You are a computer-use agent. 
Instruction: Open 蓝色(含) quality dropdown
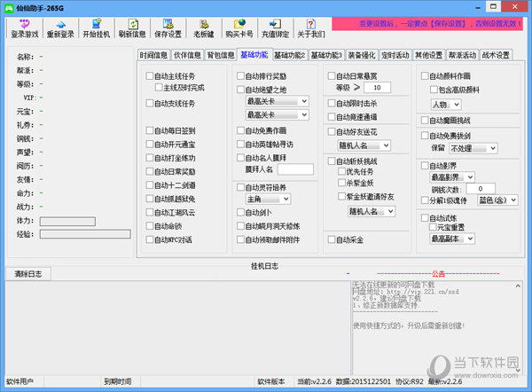click(497, 200)
